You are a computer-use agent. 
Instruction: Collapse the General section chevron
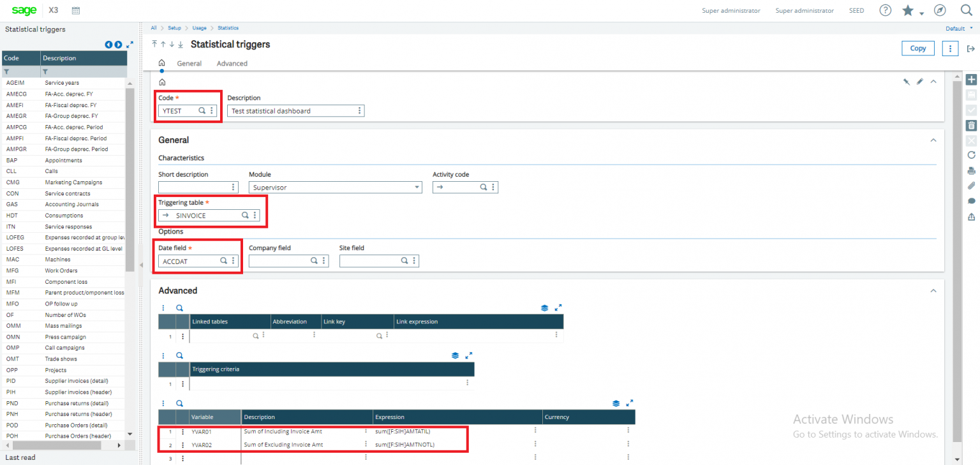(x=933, y=140)
